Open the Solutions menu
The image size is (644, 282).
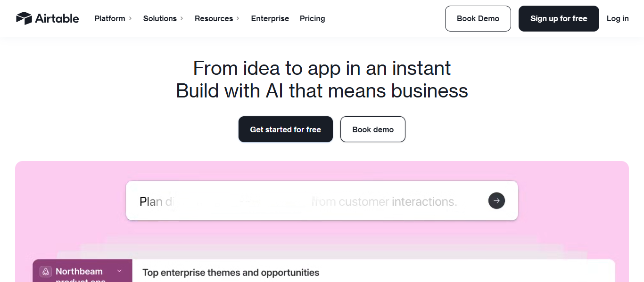pos(160,18)
